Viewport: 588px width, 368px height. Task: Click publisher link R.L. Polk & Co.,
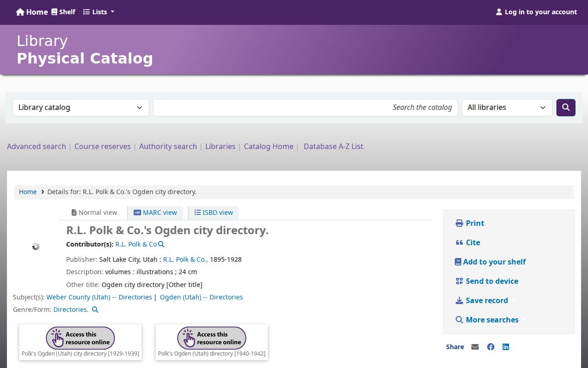[186, 259]
